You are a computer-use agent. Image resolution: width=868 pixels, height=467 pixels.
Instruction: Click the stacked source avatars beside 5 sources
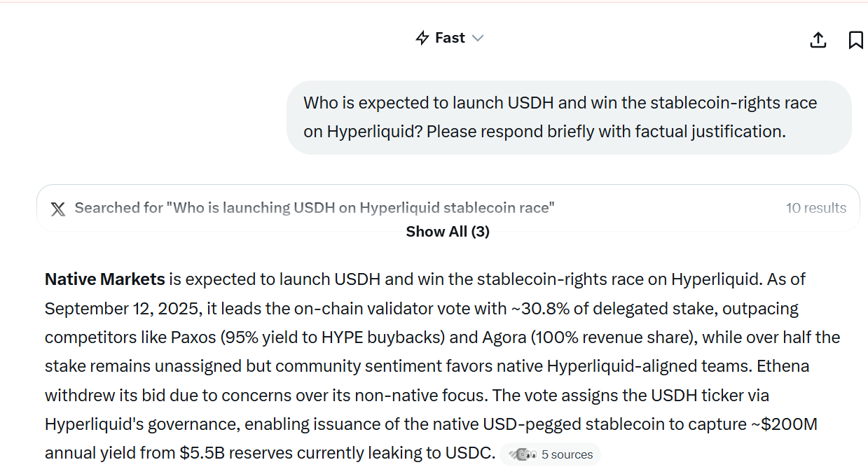(x=523, y=454)
